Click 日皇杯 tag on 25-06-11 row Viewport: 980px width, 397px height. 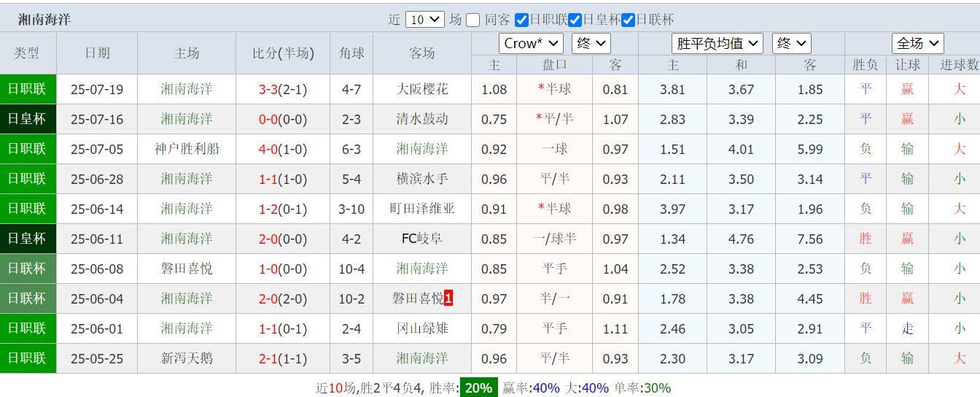point(27,239)
